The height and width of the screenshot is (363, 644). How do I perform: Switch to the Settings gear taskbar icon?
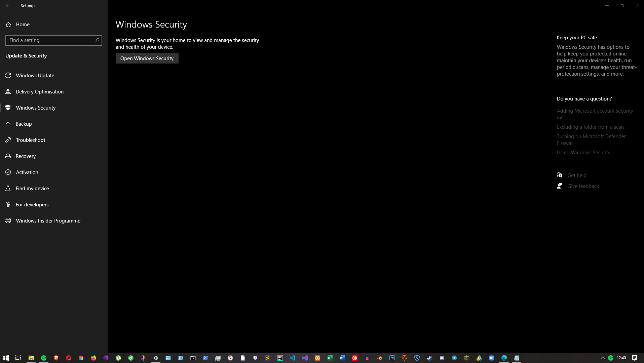tap(155, 358)
